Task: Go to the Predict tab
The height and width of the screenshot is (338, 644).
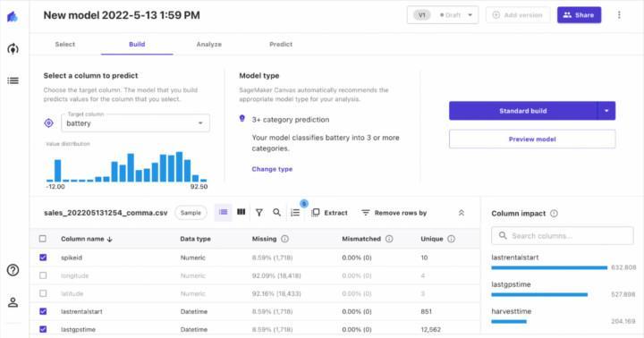Action: tap(281, 44)
